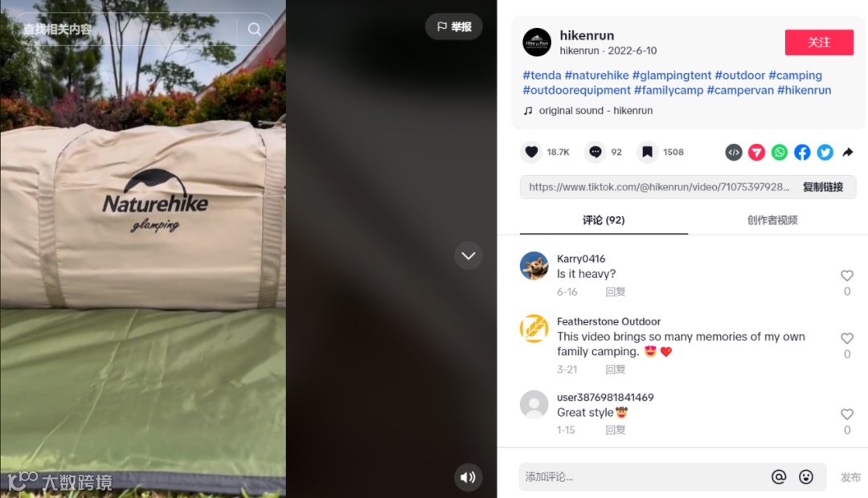This screenshot has width=868, height=498.
Task: Switch to the 创作者视频 tab
Action: point(772,220)
